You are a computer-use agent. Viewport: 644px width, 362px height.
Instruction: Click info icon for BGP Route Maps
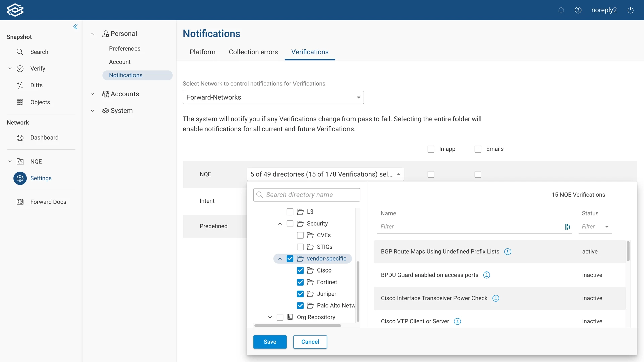(x=508, y=252)
